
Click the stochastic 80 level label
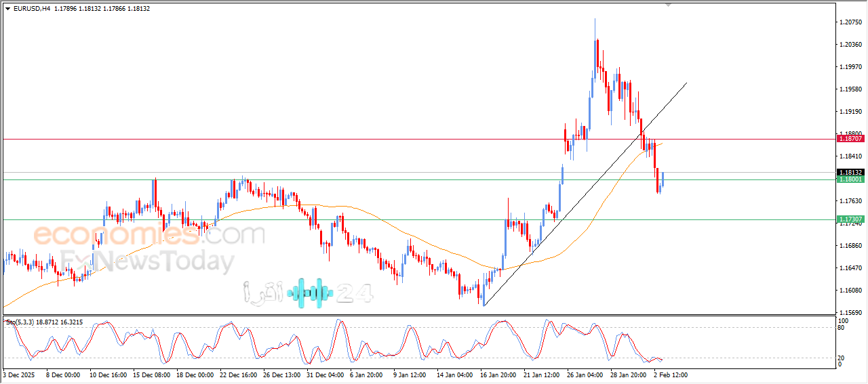coord(843,328)
